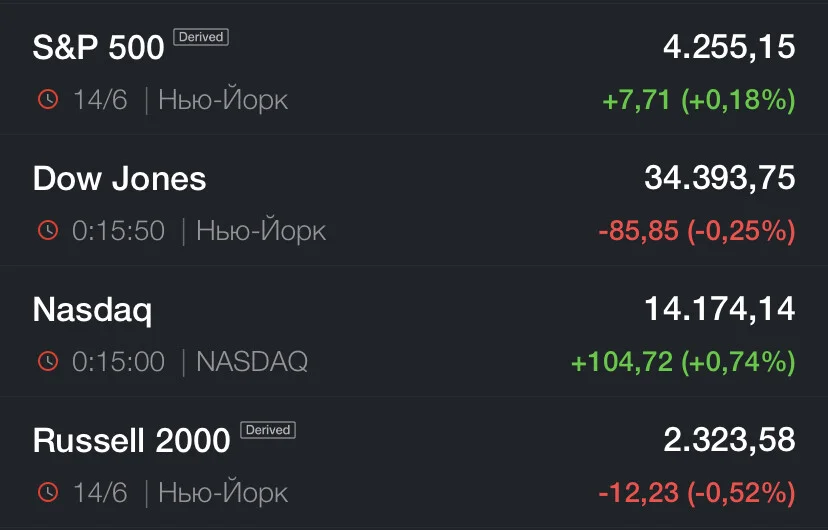Click Нью-Йорк label in Dow Jones row
828x530 pixels.
click(x=261, y=230)
